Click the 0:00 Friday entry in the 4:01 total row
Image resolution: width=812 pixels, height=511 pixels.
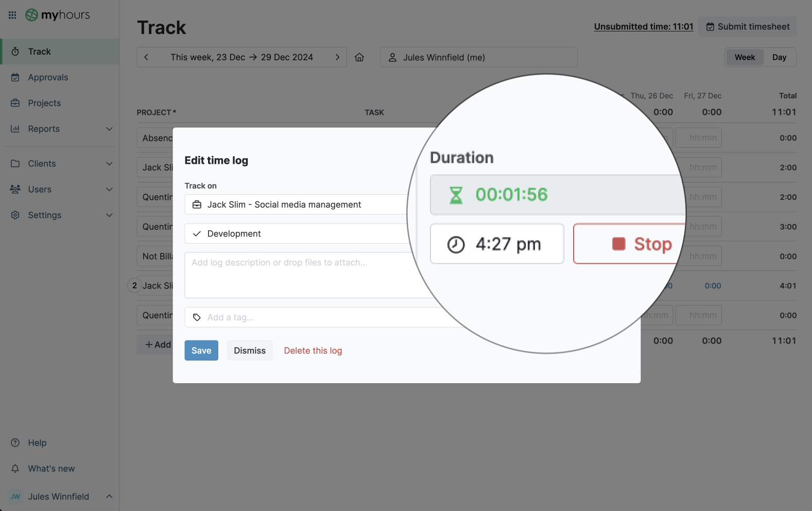(x=713, y=286)
